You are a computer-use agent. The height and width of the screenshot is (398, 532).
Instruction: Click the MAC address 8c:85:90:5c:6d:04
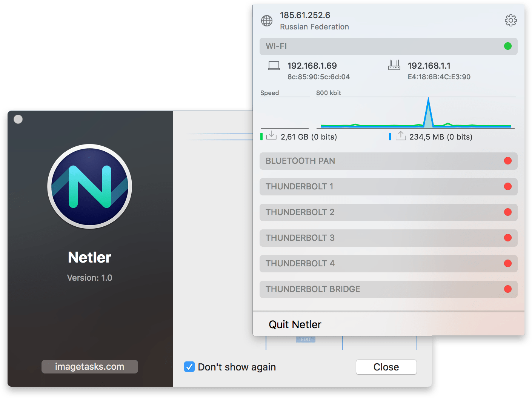(x=318, y=77)
